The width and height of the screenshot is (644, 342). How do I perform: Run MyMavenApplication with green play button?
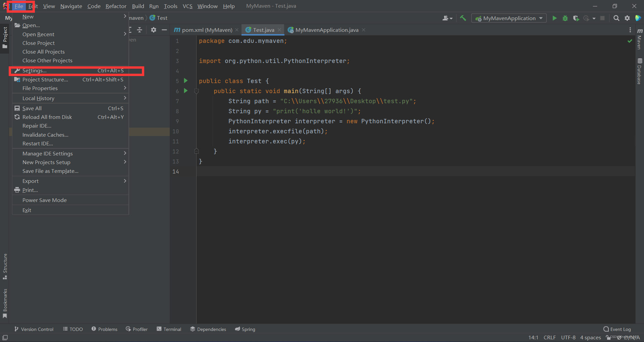point(554,18)
